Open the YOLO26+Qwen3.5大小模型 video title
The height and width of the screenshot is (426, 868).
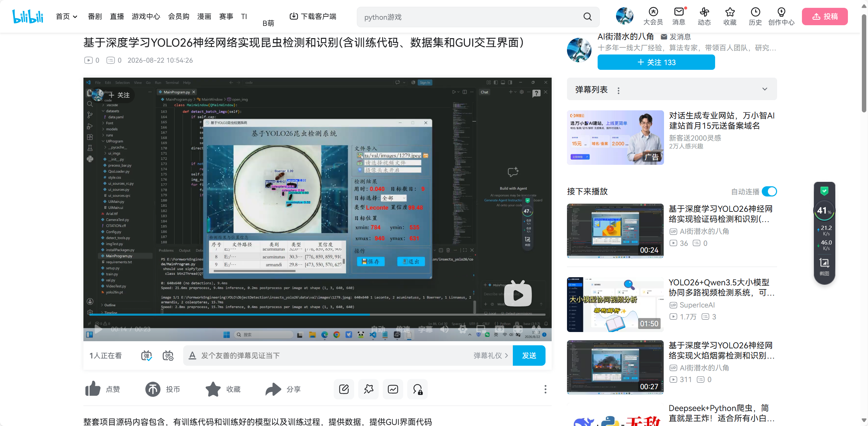pos(722,287)
